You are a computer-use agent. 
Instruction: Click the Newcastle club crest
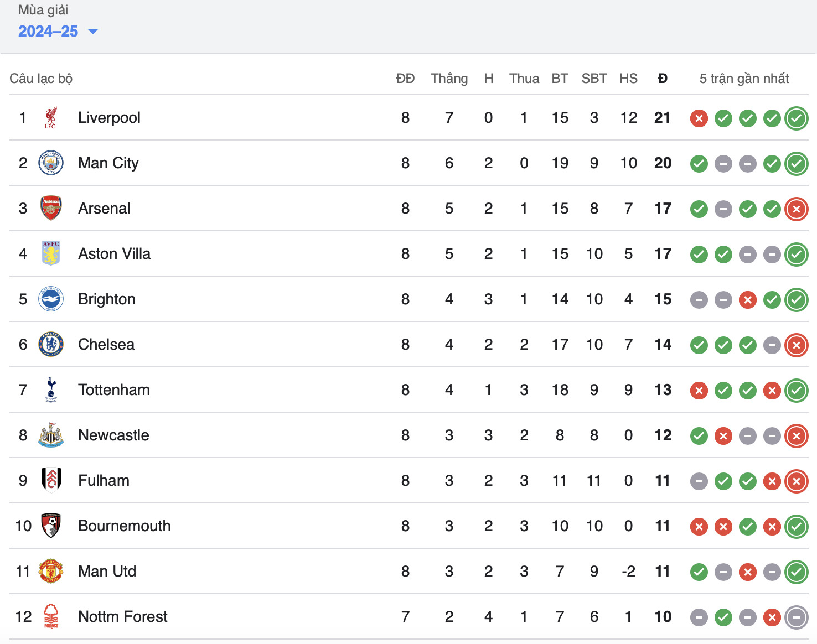(51, 435)
